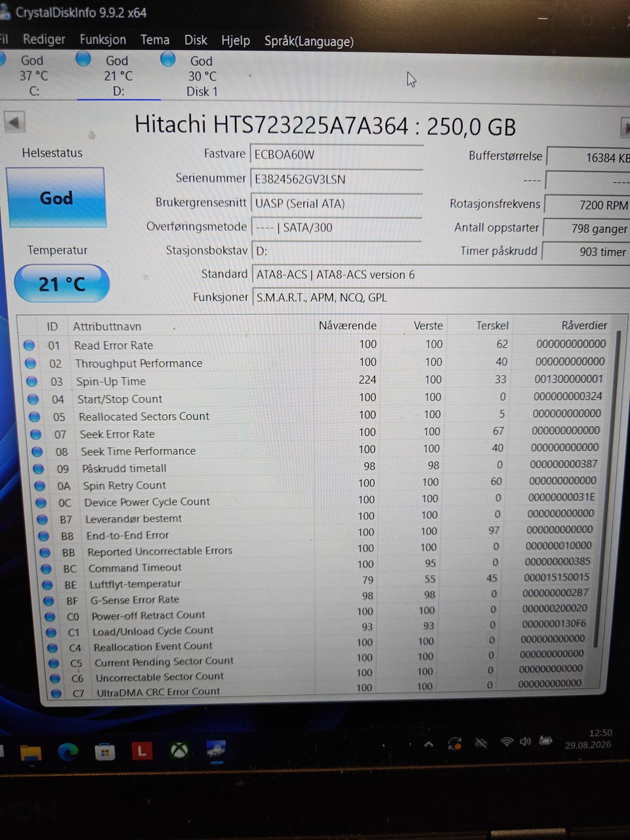The width and height of the screenshot is (630, 840).
Task: Click the 21 °C temperature button
Action: (x=62, y=283)
